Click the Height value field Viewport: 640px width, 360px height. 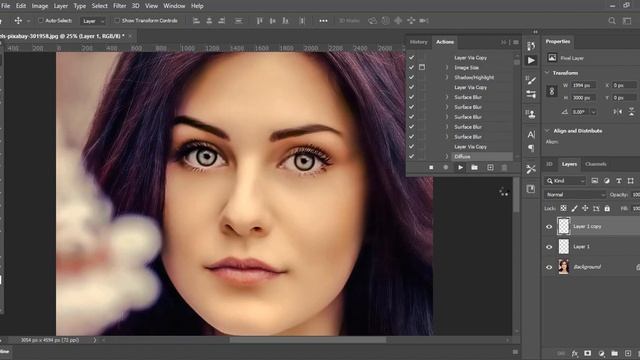pos(583,98)
